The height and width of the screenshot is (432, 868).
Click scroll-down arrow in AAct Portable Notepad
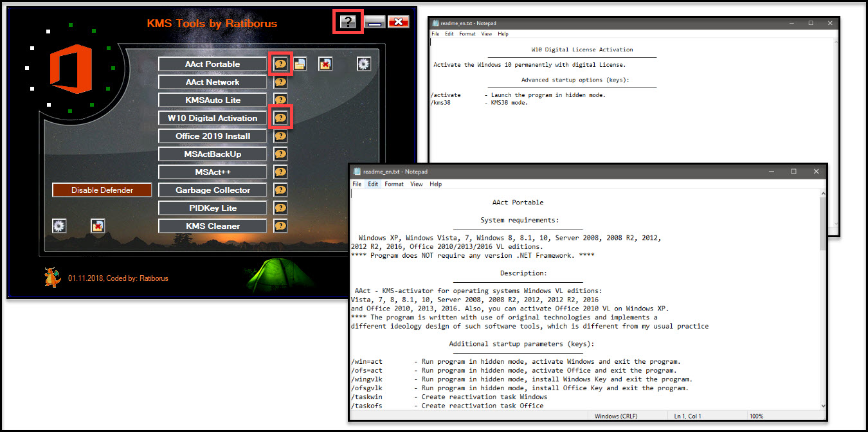(x=822, y=406)
